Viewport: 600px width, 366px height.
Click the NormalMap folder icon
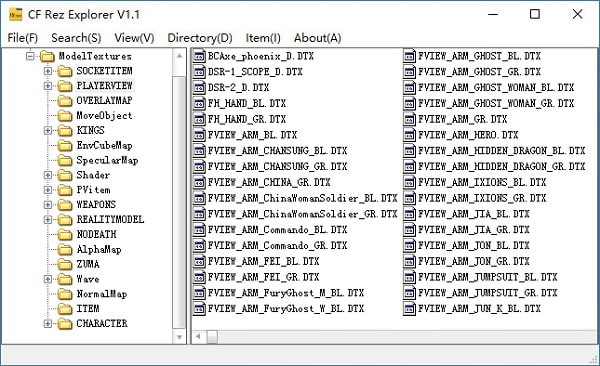[65, 294]
